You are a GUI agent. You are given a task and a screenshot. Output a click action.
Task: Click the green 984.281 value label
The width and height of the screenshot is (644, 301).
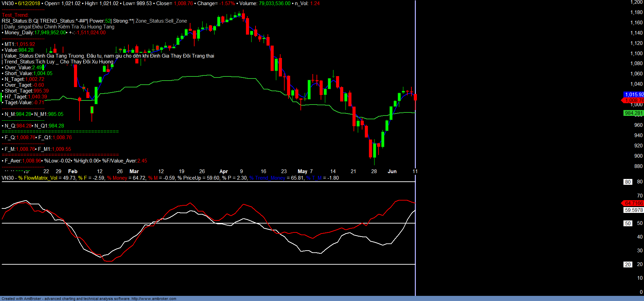(x=633, y=113)
